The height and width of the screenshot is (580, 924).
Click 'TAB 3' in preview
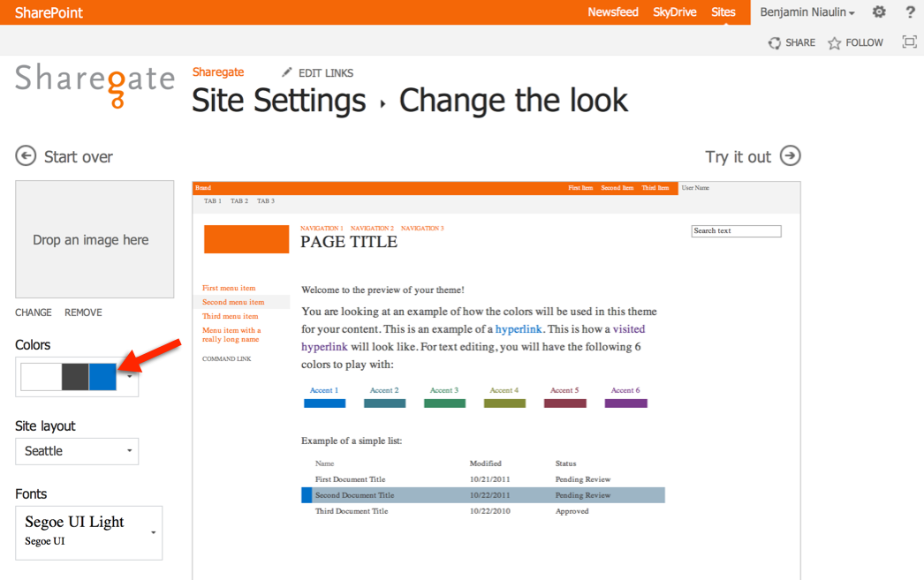[266, 201]
